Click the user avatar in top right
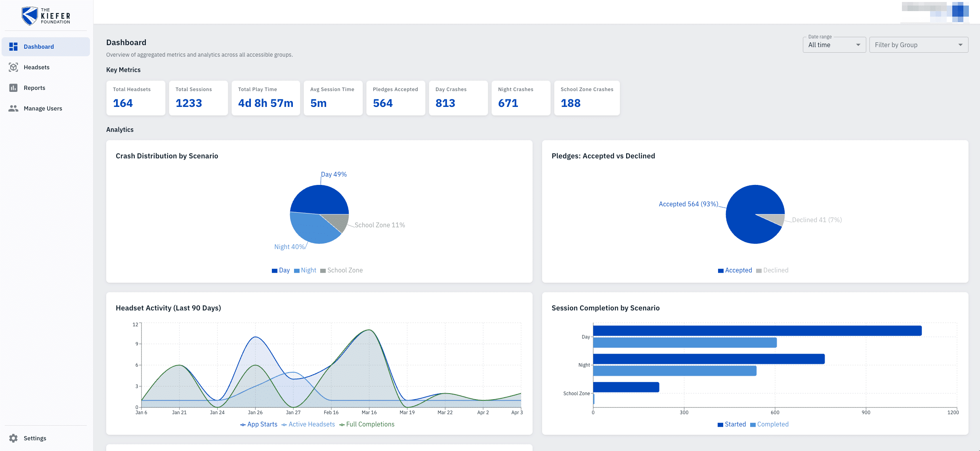980x451 pixels. [x=960, y=11]
